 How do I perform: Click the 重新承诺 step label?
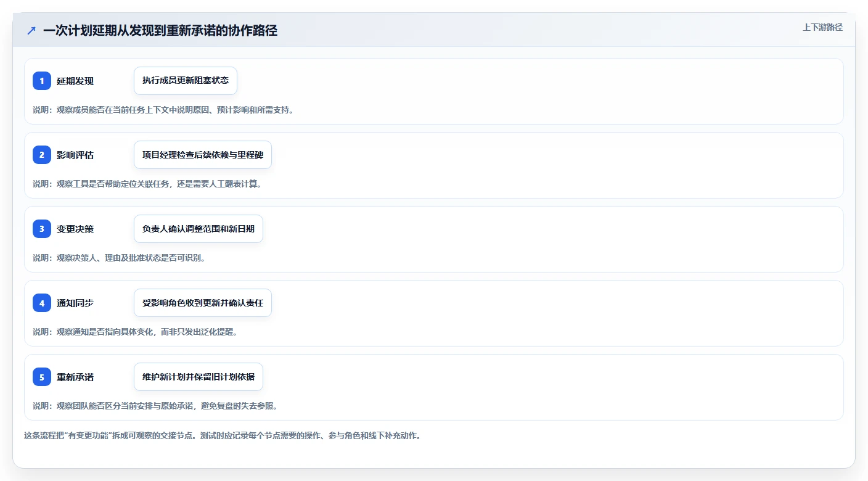pos(75,377)
